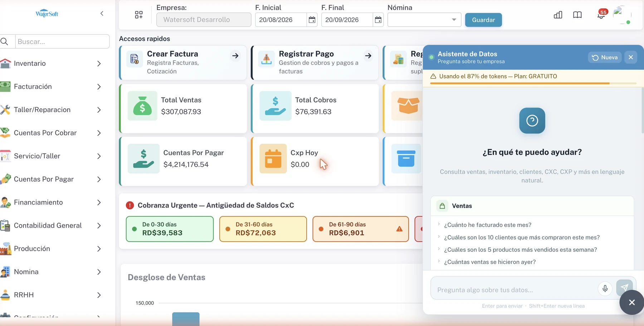Select the De 0-30 días aging card

(170, 229)
